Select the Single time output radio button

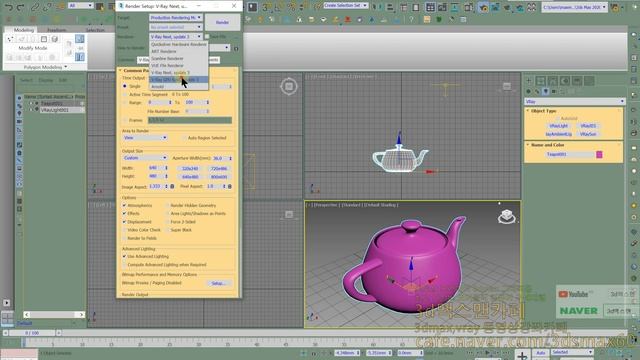(x=125, y=86)
